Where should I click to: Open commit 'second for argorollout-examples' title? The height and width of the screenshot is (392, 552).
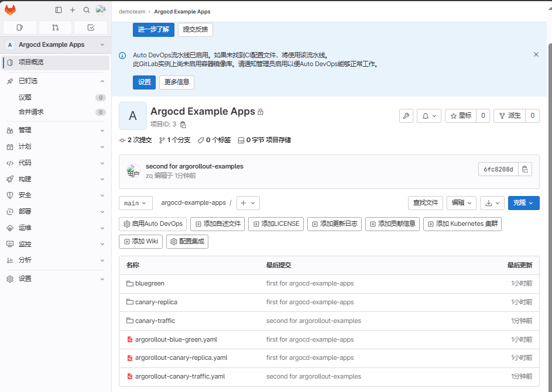[195, 166]
